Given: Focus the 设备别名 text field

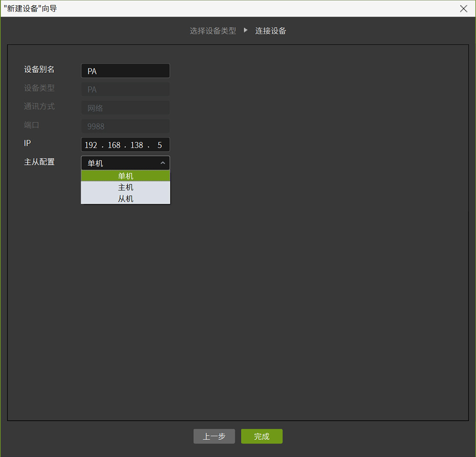Looking at the screenshot, I should point(125,71).
